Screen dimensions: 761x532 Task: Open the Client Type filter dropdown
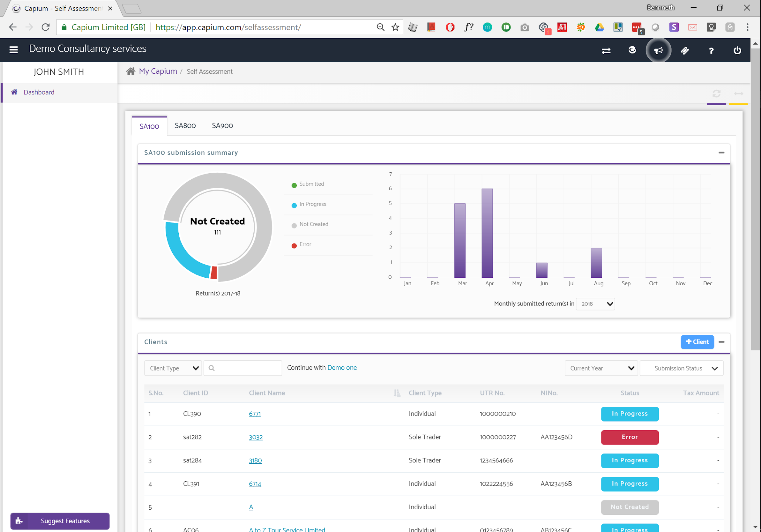(x=173, y=368)
